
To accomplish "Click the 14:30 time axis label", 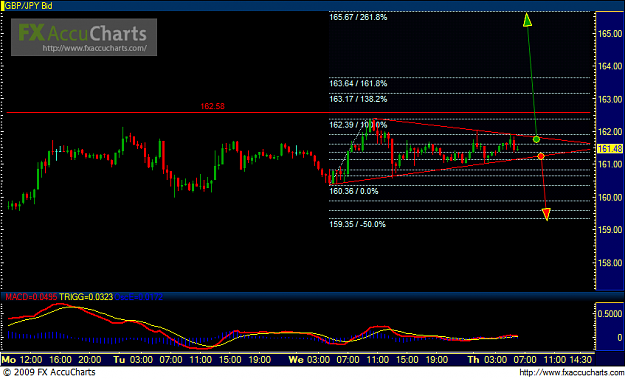I will click(580, 360).
